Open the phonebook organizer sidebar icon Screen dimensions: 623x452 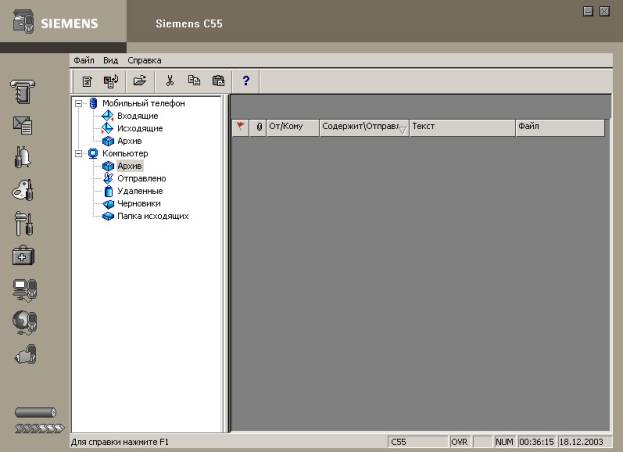coord(23,91)
